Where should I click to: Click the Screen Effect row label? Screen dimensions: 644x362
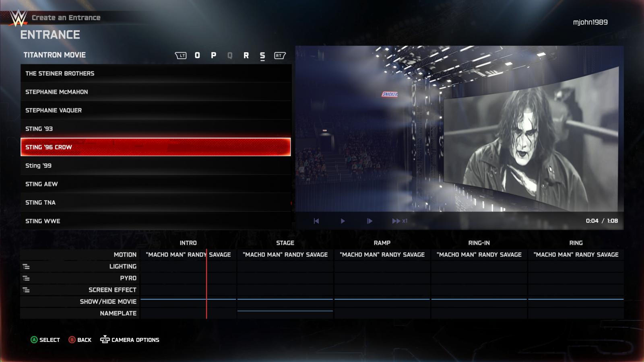pyautogui.click(x=112, y=290)
